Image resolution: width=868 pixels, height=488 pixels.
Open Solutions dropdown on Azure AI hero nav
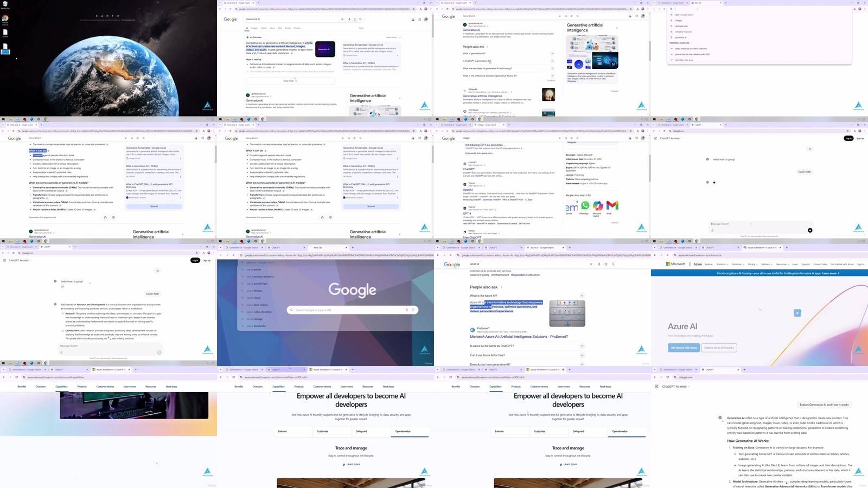pos(737,264)
